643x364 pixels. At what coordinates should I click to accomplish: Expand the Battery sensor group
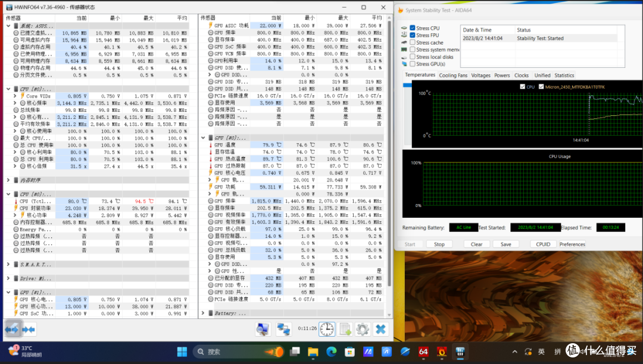coord(203,313)
